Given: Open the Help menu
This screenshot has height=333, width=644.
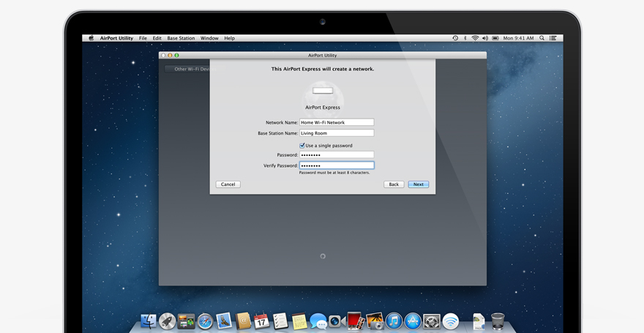Looking at the screenshot, I should click(230, 38).
